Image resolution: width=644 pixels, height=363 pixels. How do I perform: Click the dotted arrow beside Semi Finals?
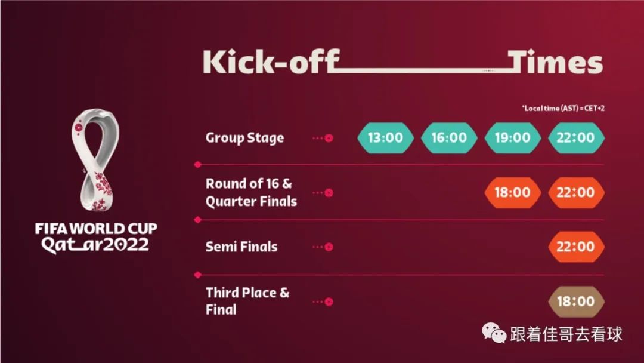coord(323,247)
